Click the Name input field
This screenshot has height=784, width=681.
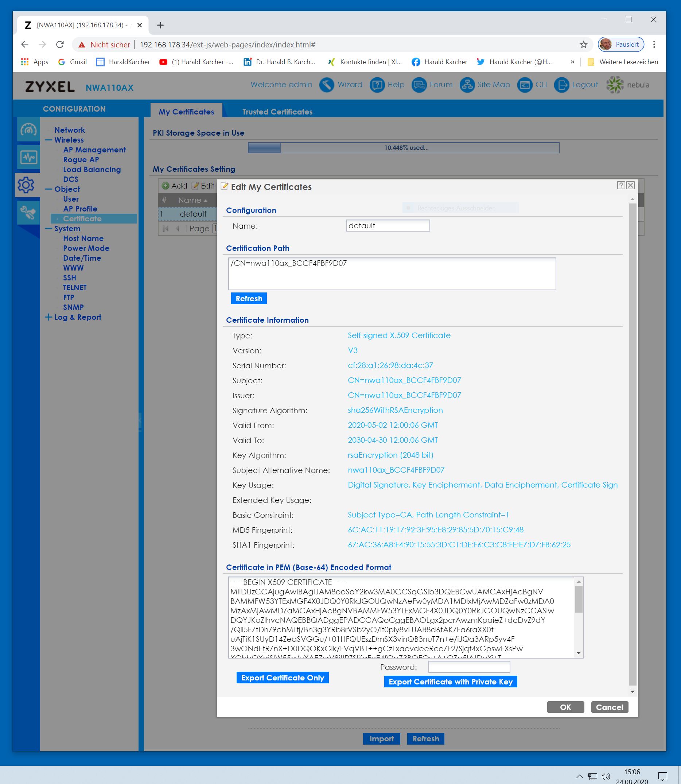click(x=388, y=226)
